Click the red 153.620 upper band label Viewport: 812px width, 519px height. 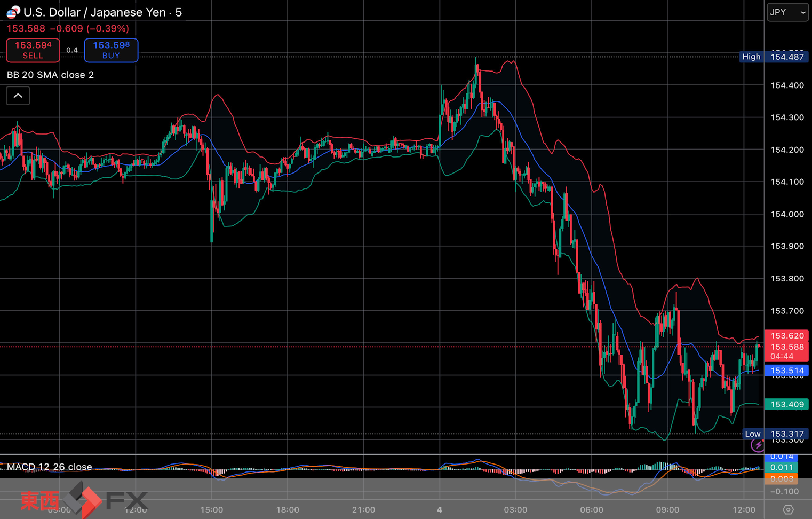(787, 335)
